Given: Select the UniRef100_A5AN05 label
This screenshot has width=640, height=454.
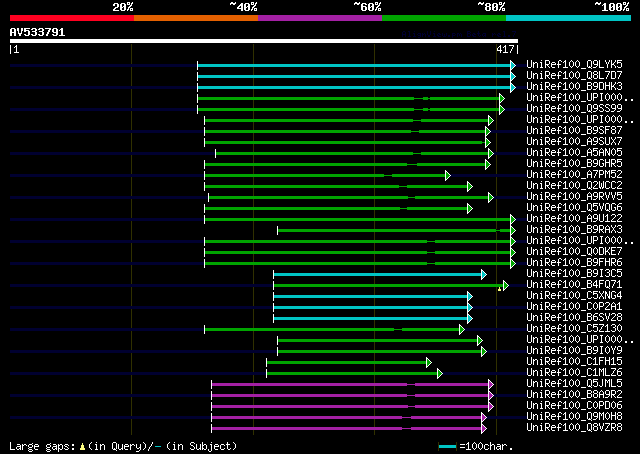Looking at the screenshot, I should pos(574,152).
